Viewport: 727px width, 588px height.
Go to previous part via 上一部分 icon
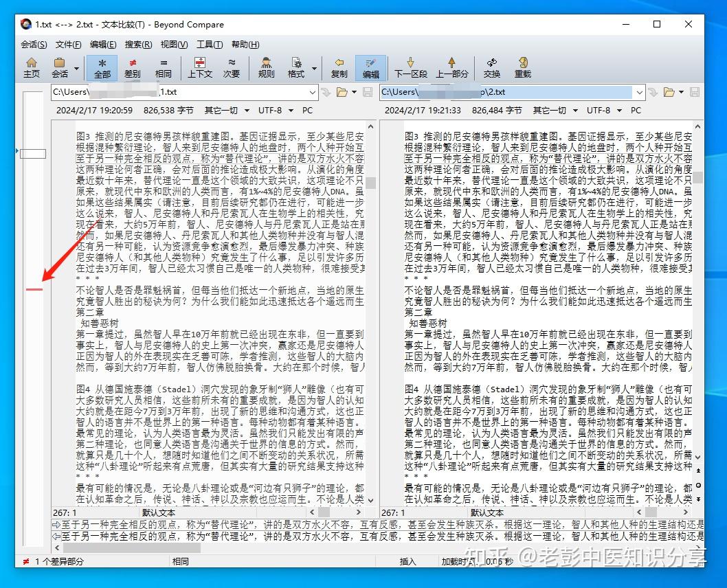pyautogui.click(x=451, y=69)
